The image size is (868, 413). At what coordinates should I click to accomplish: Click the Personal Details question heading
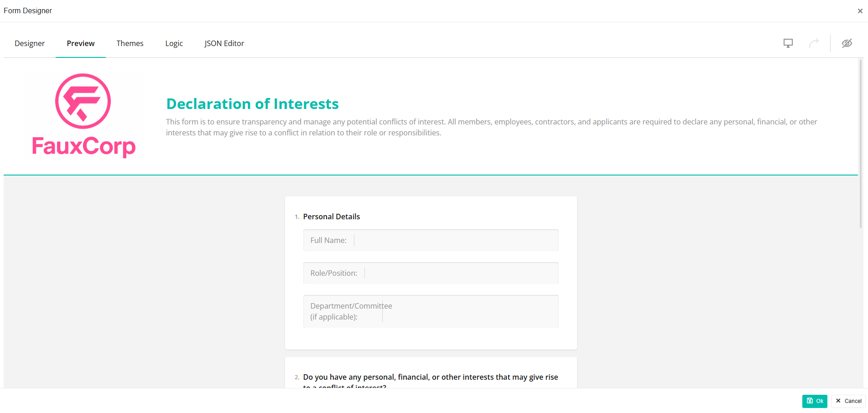pos(332,217)
